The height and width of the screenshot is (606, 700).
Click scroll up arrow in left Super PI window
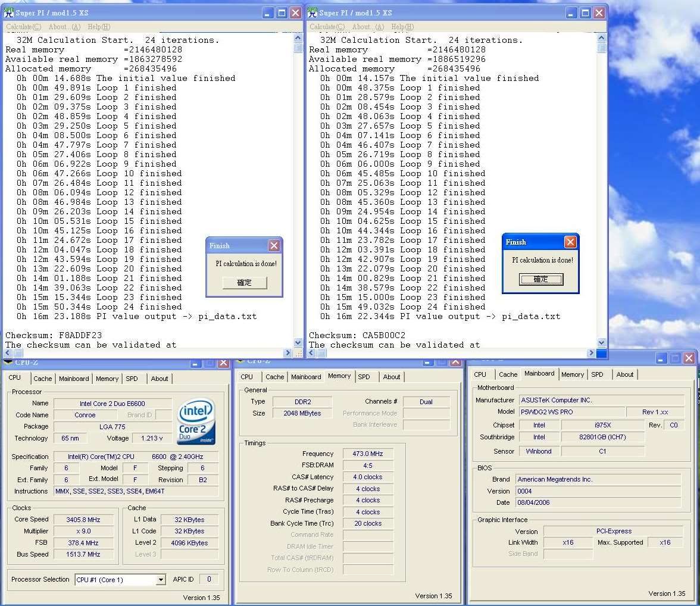(x=298, y=38)
